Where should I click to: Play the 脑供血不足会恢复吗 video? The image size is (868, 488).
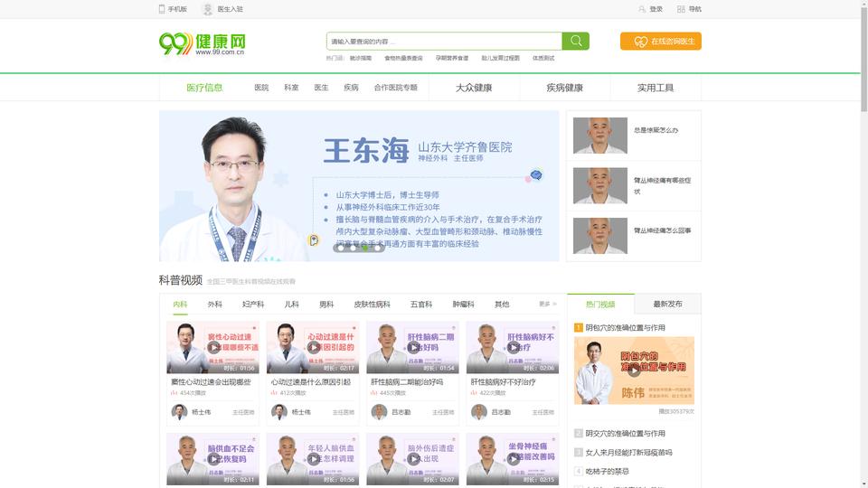pos(213,459)
